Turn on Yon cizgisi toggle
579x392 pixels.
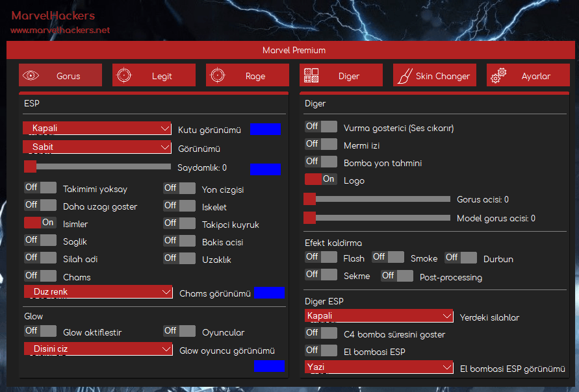click(179, 188)
